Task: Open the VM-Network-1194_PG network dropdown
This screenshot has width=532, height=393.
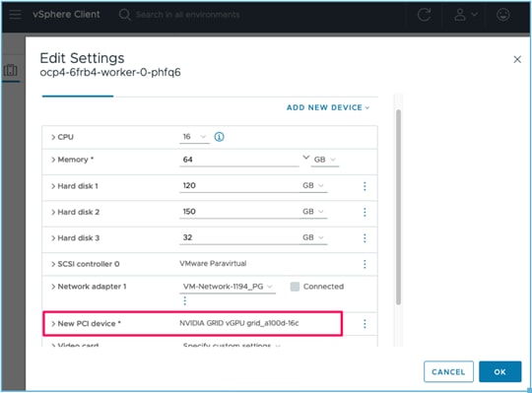Action: tap(228, 287)
